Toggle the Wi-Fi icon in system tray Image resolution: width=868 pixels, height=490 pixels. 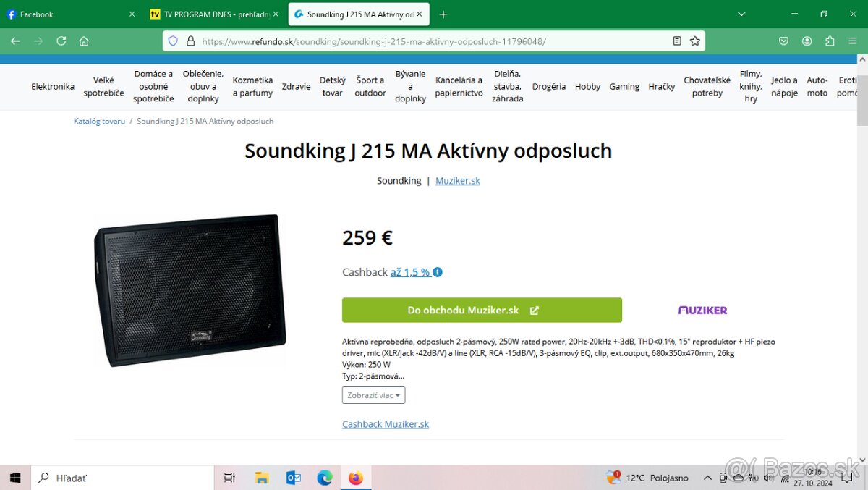coord(786,478)
